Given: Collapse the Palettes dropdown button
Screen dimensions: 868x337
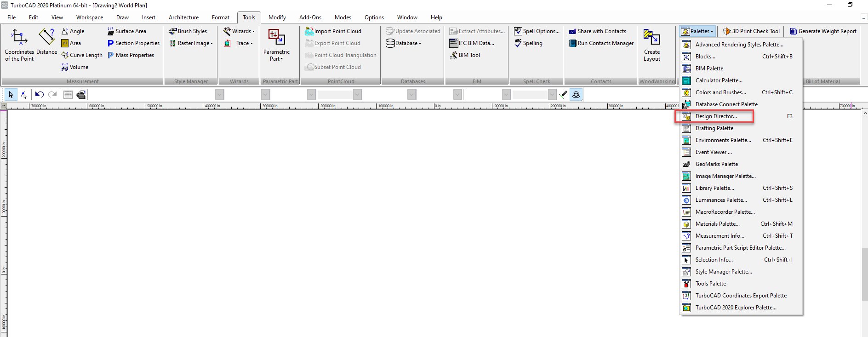Looking at the screenshot, I should pos(698,31).
